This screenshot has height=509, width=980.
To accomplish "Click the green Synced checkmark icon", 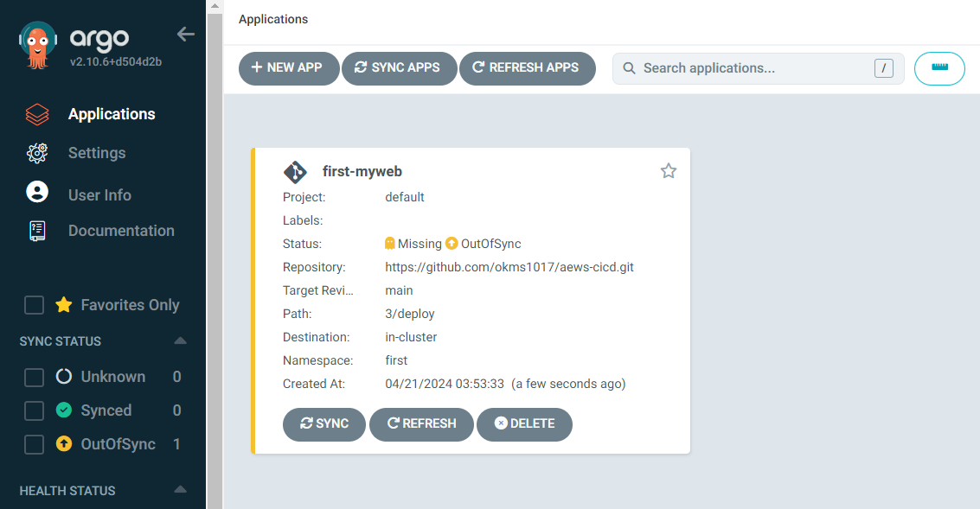I will pyautogui.click(x=64, y=410).
